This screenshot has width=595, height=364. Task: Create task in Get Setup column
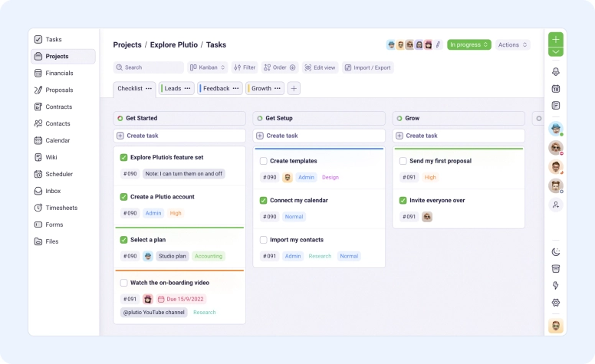click(319, 136)
